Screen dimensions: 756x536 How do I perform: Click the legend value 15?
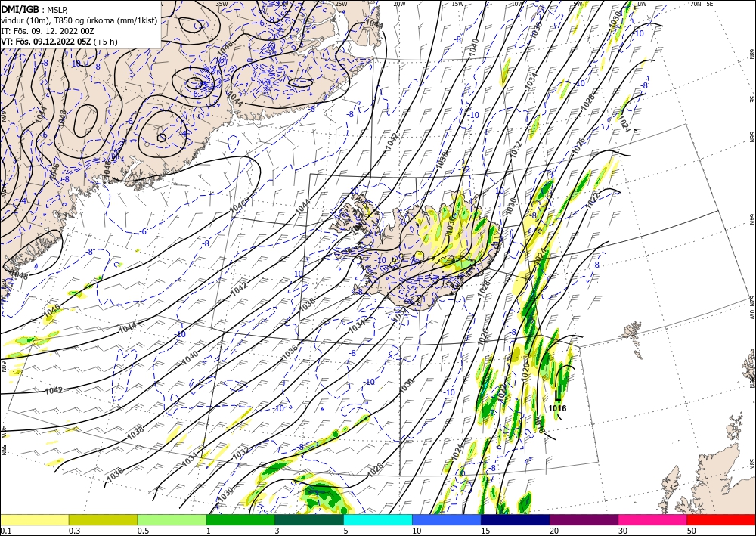pyautogui.click(x=485, y=531)
